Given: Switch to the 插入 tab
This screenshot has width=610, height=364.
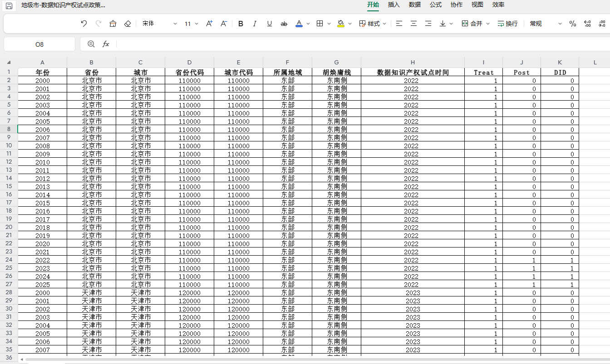Looking at the screenshot, I should [394, 5].
